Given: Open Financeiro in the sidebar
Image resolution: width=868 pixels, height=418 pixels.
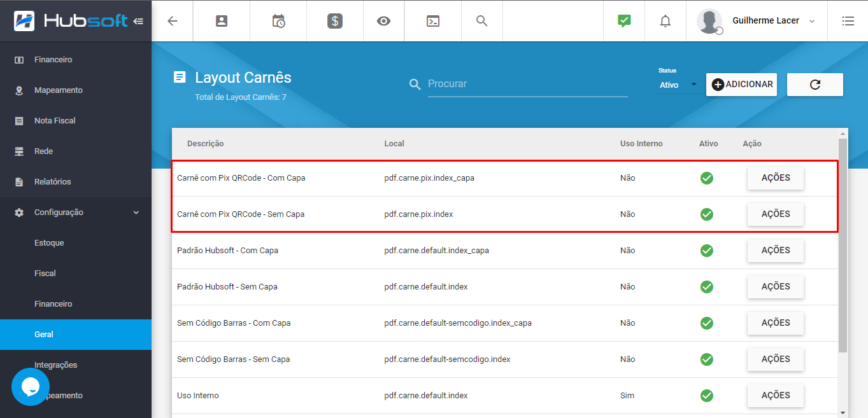Looking at the screenshot, I should click(x=76, y=60).
